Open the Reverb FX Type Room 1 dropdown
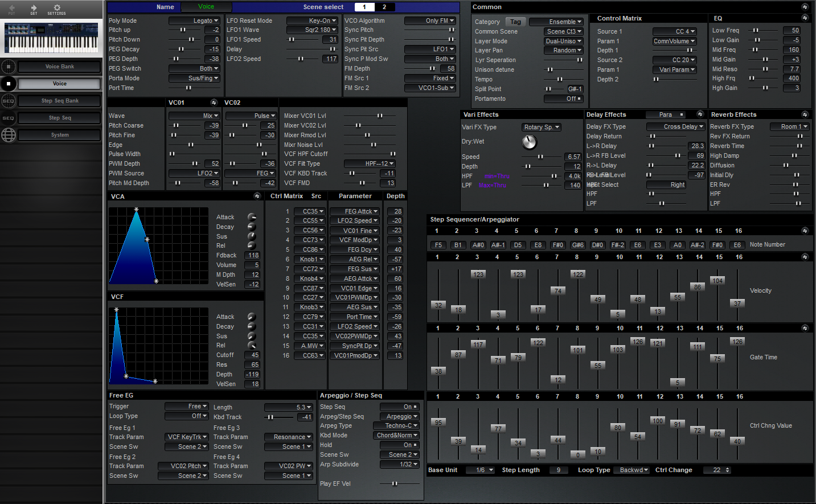Viewport: 816px width, 504px height. 789,126
